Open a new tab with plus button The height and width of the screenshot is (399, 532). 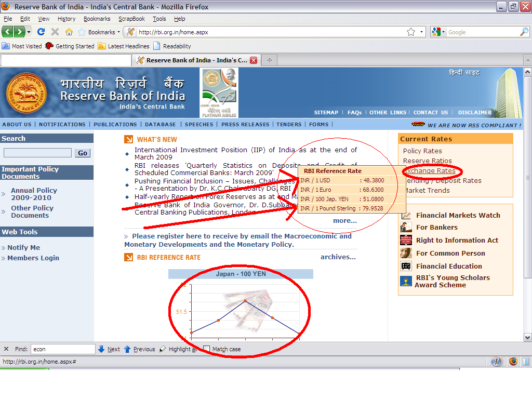point(270,60)
